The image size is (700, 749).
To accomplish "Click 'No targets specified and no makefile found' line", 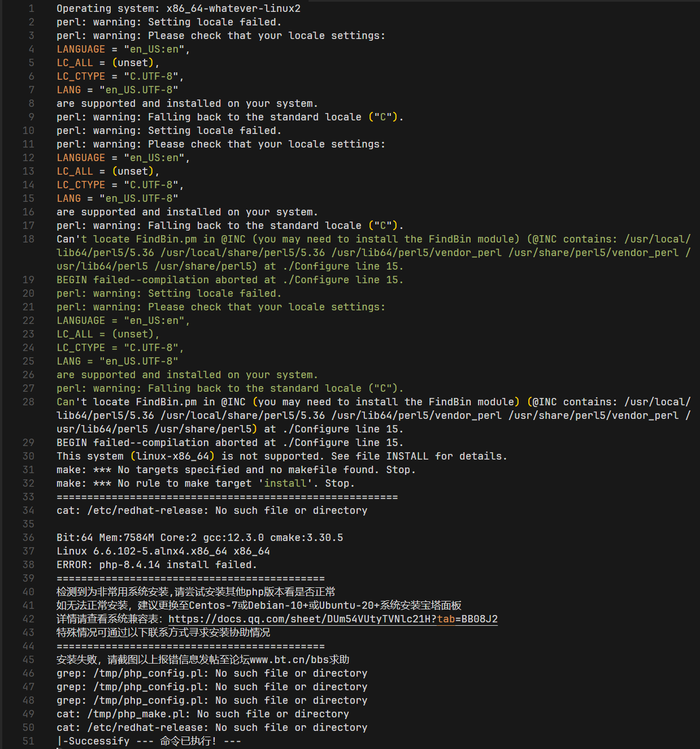I will click(236, 470).
